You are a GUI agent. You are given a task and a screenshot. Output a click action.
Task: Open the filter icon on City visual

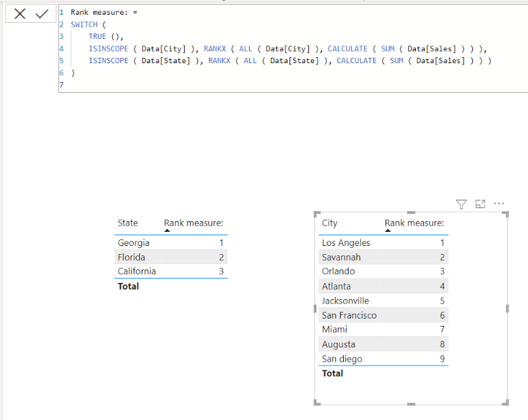click(461, 204)
